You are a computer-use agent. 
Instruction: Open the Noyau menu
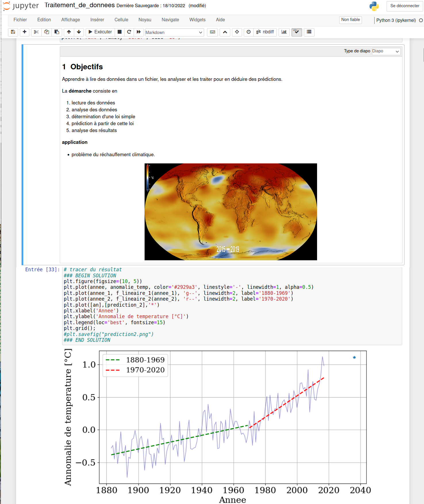coord(145,20)
